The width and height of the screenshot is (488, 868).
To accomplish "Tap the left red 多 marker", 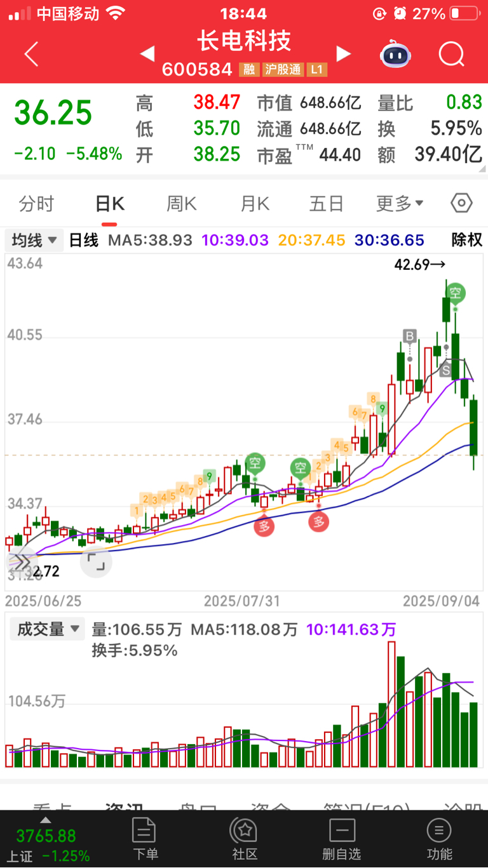I will [264, 526].
